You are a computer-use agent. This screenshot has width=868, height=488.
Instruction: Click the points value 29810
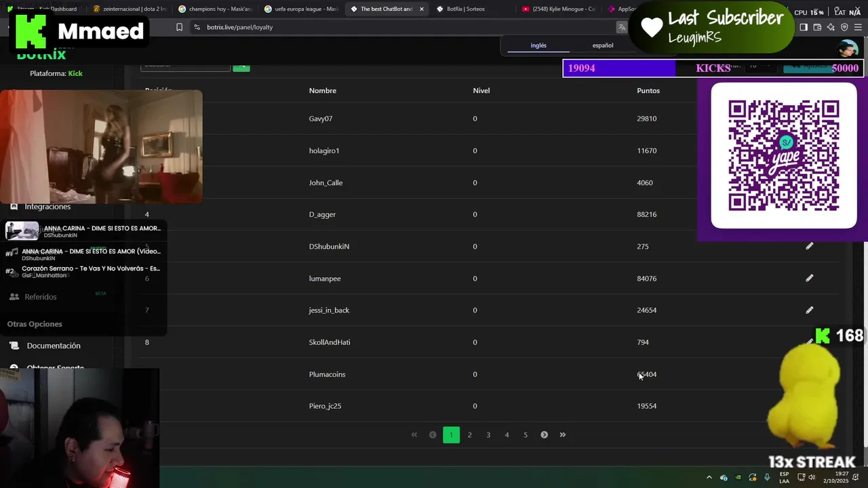click(x=647, y=119)
